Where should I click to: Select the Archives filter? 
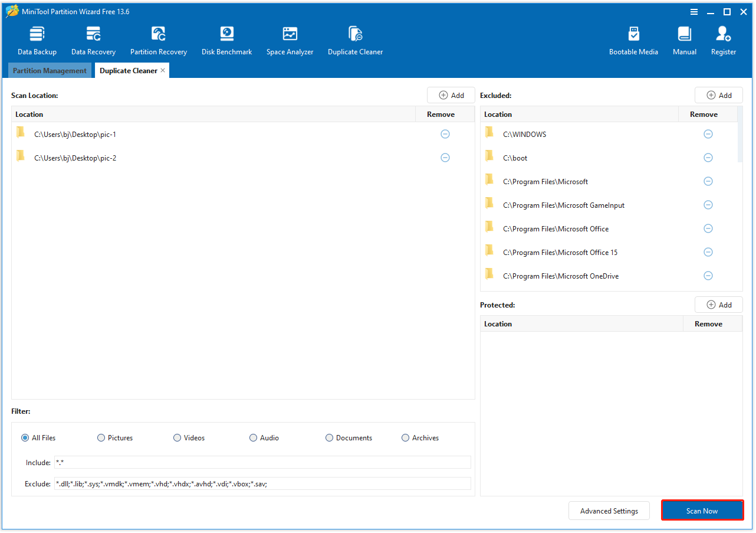point(420,438)
